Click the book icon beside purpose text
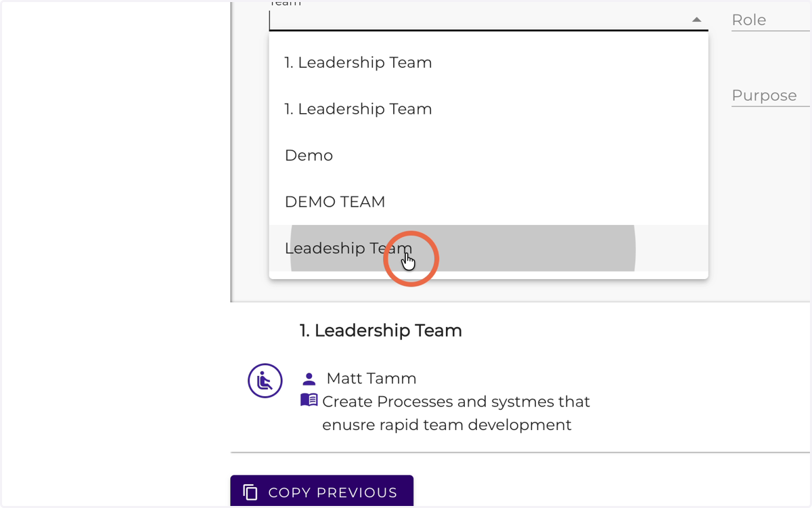The width and height of the screenshot is (812, 508). (x=309, y=400)
